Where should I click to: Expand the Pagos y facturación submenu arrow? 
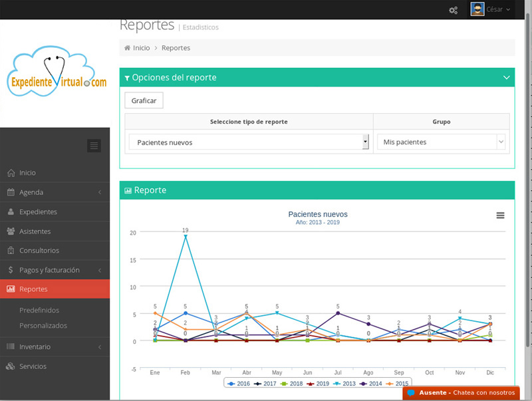[x=100, y=270]
